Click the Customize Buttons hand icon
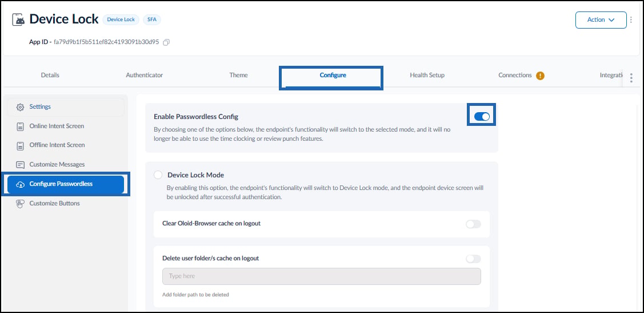The image size is (644, 313). tap(20, 204)
